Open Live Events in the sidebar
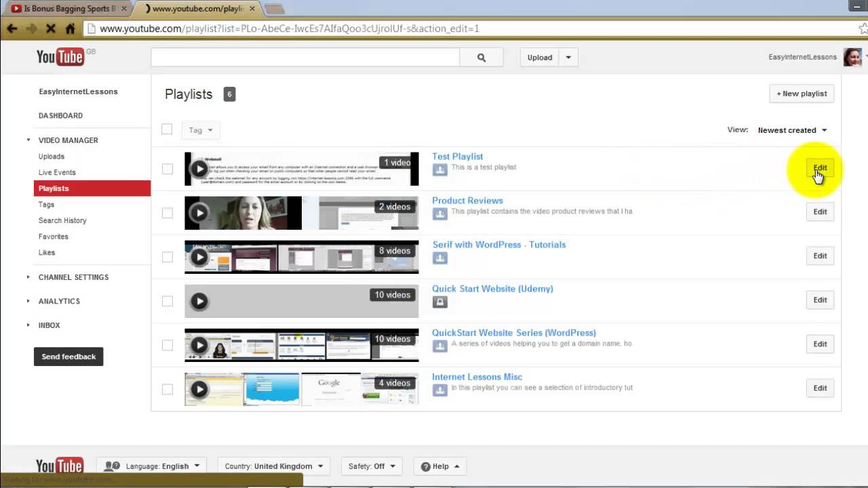 pos(57,173)
